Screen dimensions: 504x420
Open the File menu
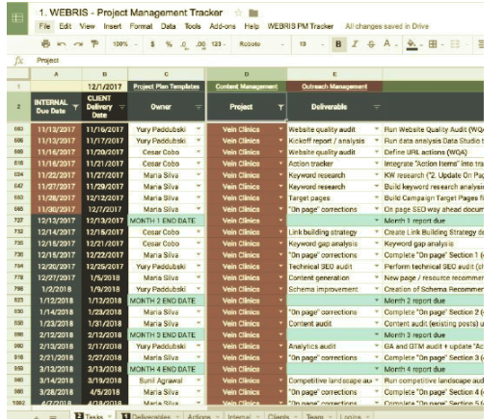coord(44,26)
